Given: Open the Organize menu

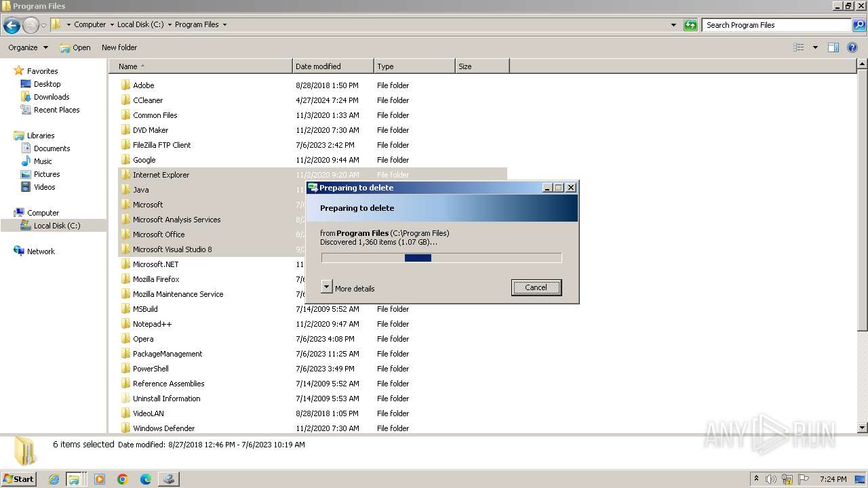Looking at the screenshot, I should [28, 47].
